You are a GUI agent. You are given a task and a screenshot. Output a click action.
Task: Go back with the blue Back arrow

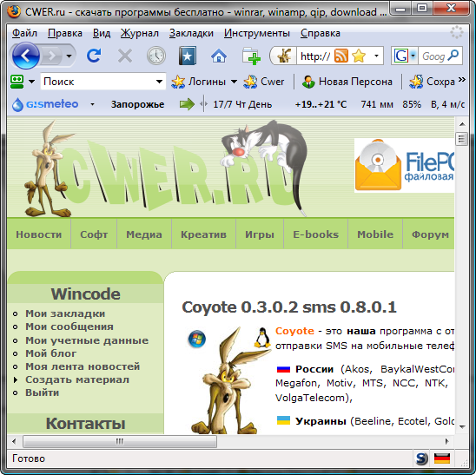[x=26, y=56]
